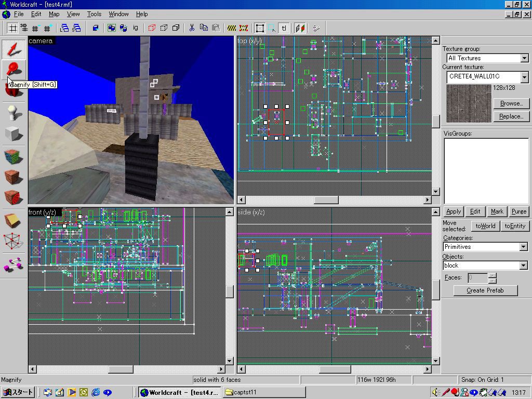Expand the Texture group dropdown

(524, 58)
